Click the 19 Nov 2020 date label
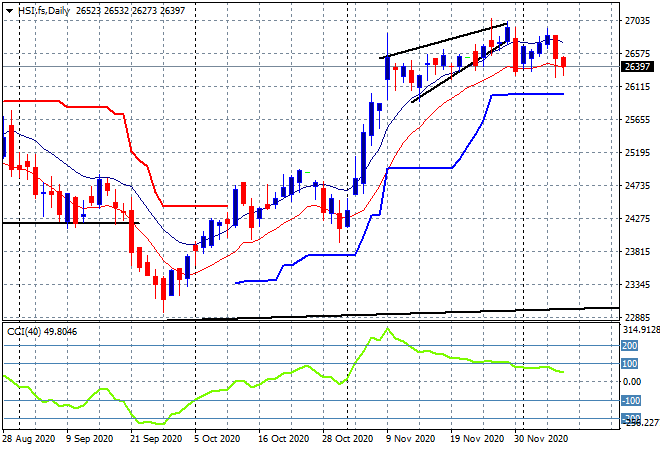The height and width of the screenshot is (450, 660). coord(476,439)
